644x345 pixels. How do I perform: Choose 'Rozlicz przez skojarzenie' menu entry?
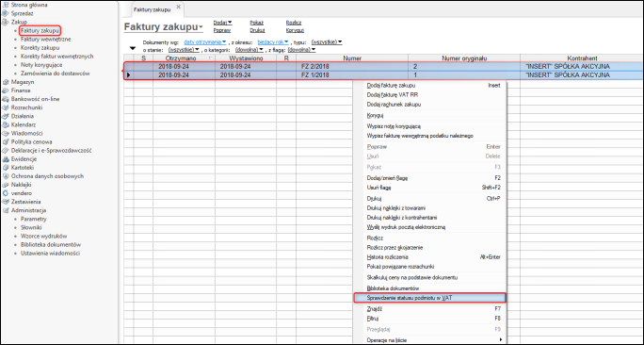point(429,248)
